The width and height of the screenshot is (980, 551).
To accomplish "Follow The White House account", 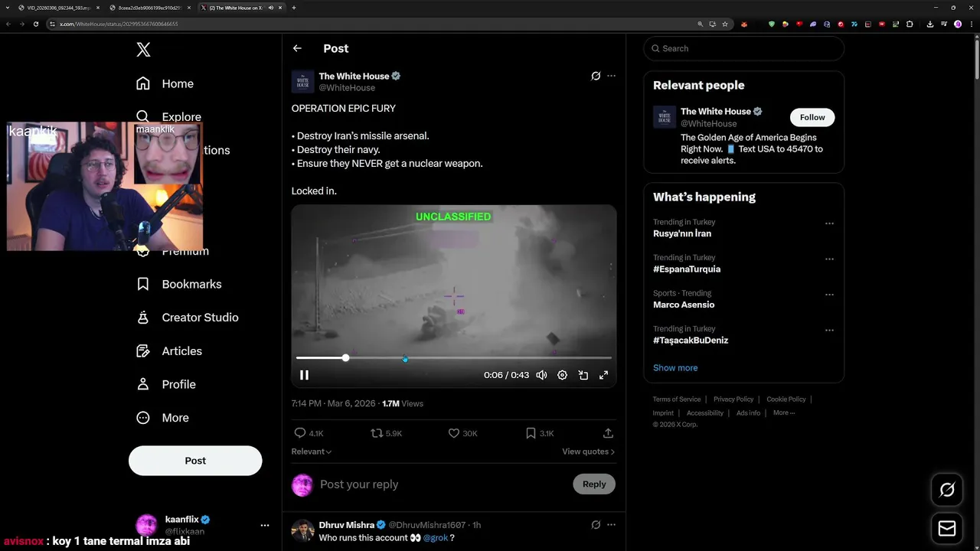I will (x=812, y=117).
